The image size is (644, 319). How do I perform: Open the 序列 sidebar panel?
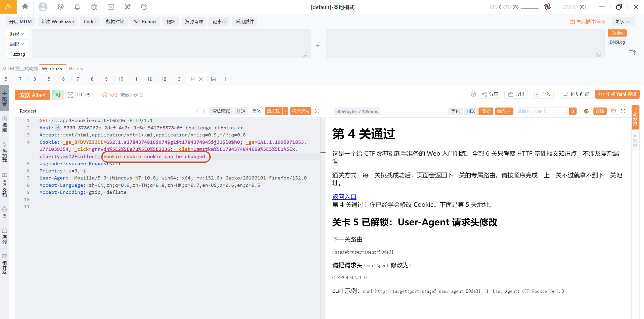[5, 236]
